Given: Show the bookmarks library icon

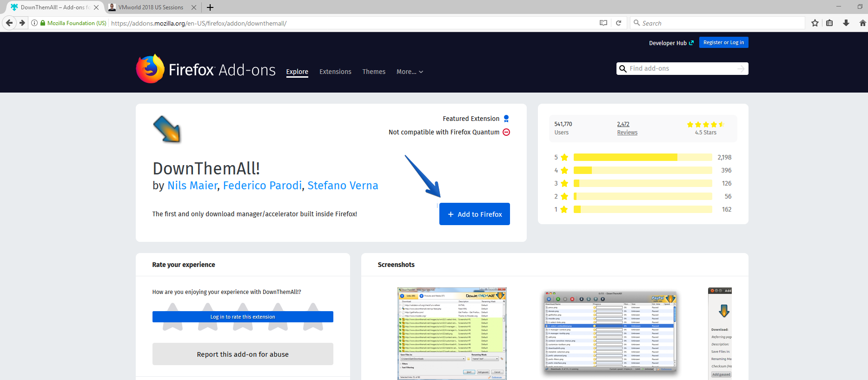Looking at the screenshot, I should [829, 23].
